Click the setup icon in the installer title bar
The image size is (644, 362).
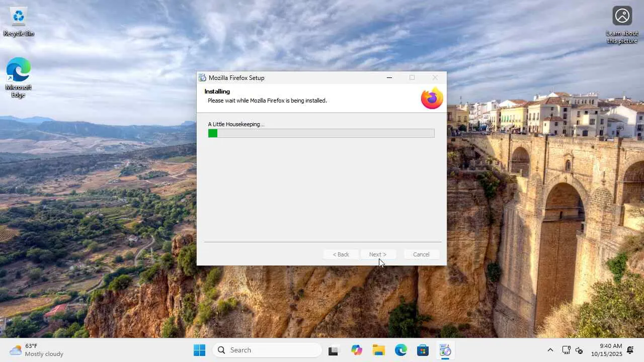[202, 78]
